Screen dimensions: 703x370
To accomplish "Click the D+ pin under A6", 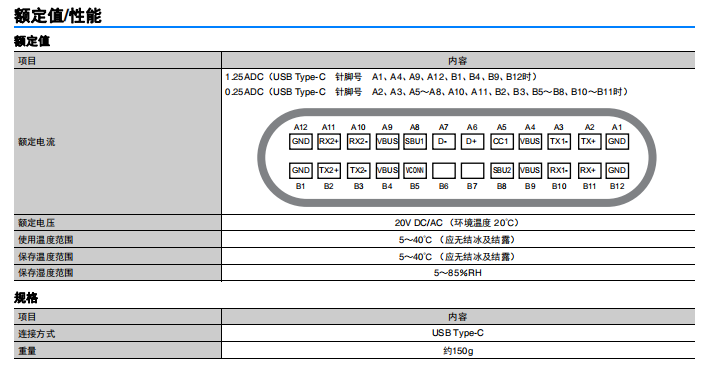I will click(472, 141).
